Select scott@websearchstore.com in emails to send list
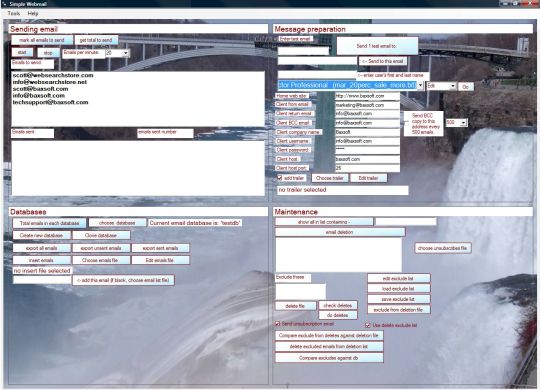Viewport: 540px width, 390px height. pos(53,75)
